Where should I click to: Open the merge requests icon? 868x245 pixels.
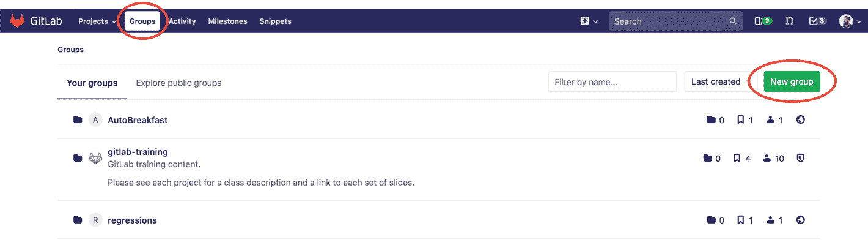[790, 21]
